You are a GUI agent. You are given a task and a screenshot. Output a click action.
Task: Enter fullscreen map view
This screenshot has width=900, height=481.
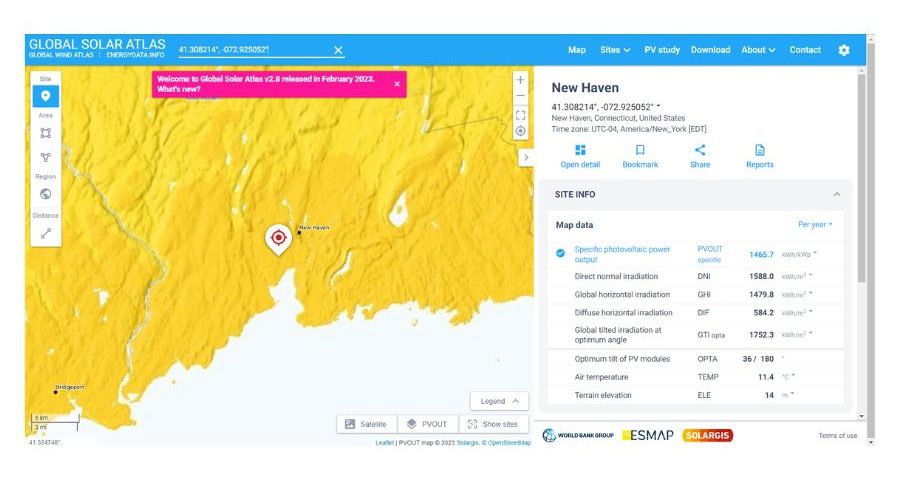click(x=520, y=115)
